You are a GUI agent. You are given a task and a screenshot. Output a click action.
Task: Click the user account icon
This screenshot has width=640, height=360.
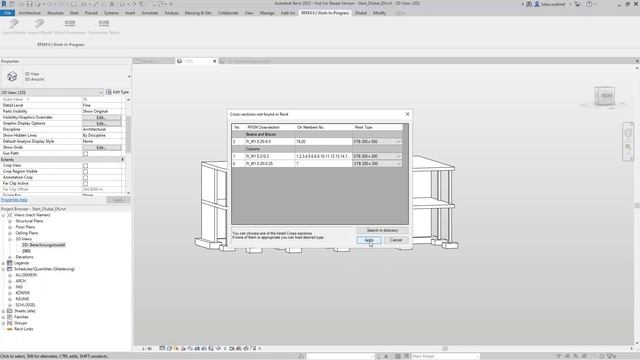click(537, 4)
